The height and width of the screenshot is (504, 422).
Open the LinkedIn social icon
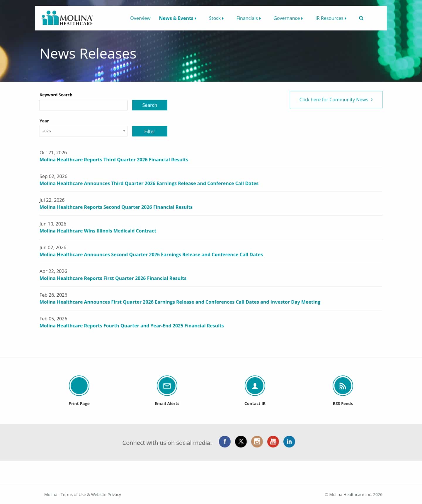pos(289,442)
